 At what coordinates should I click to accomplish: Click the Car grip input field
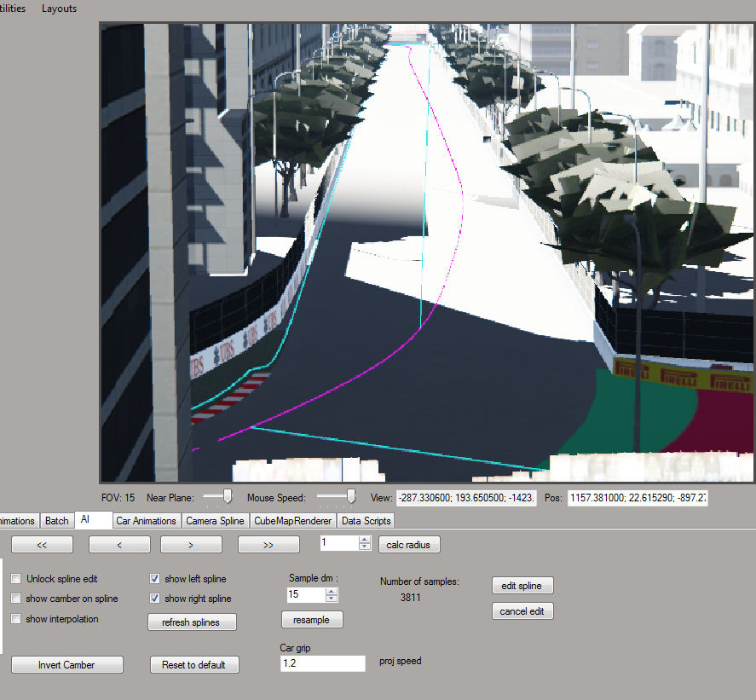322,663
